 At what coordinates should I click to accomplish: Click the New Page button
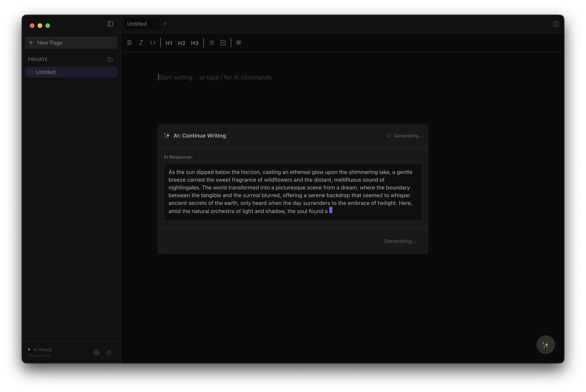pyautogui.click(x=71, y=43)
